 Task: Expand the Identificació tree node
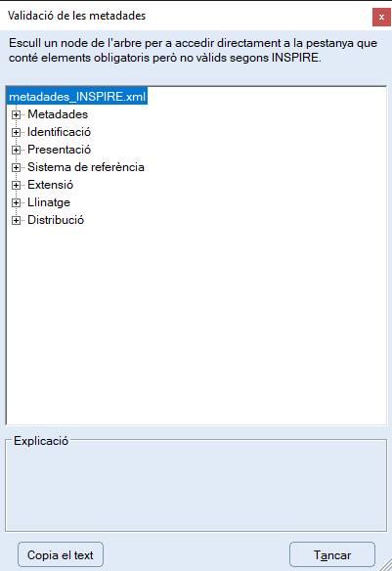point(16,132)
